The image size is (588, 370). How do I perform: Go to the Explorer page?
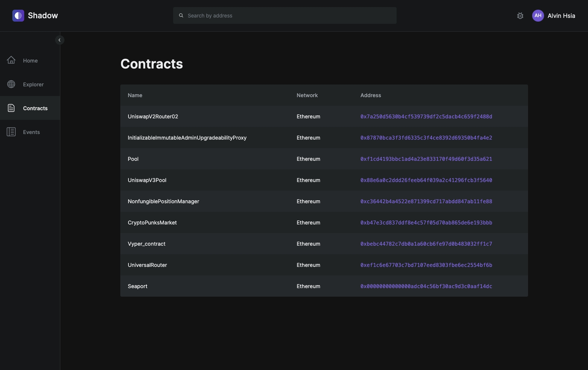(x=33, y=84)
